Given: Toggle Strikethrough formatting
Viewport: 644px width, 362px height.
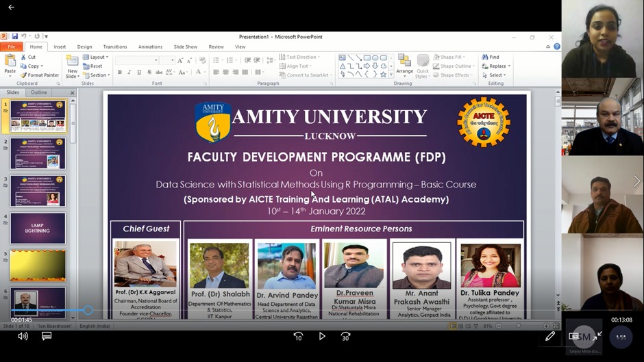Looking at the screenshot, I should click(158, 73).
